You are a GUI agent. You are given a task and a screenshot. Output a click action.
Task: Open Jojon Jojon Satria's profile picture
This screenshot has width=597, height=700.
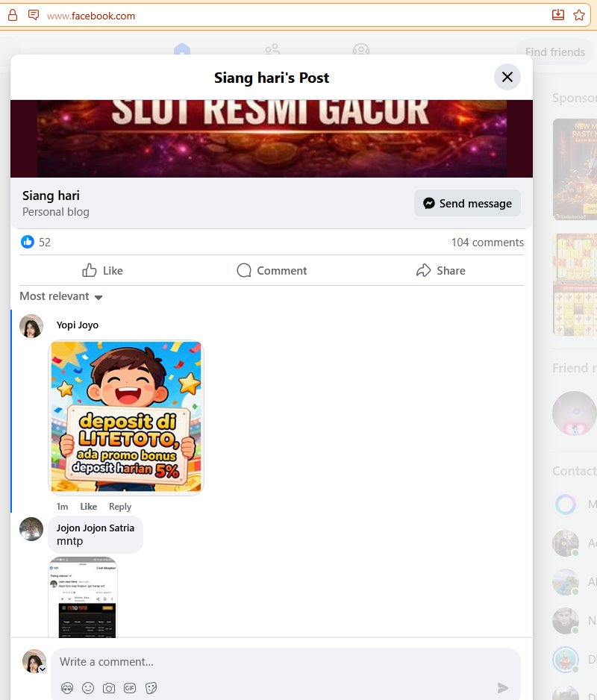click(x=31, y=529)
